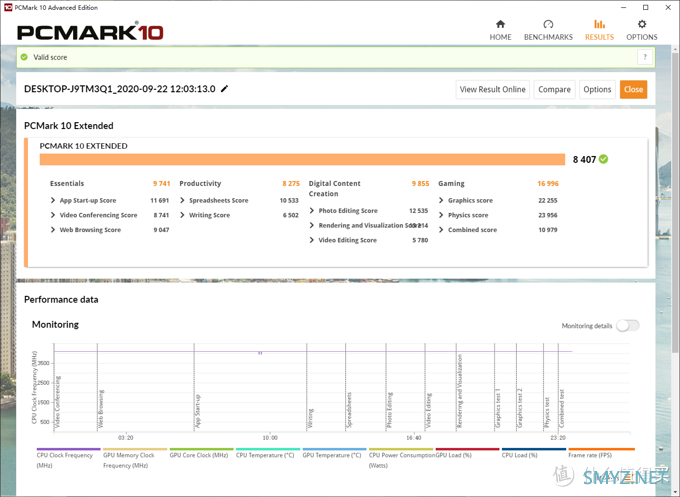Image resolution: width=680 pixels, height=497 pixels.
Task: Click View Result Online button
Action: pyautogui.click(x=493, y=89)
